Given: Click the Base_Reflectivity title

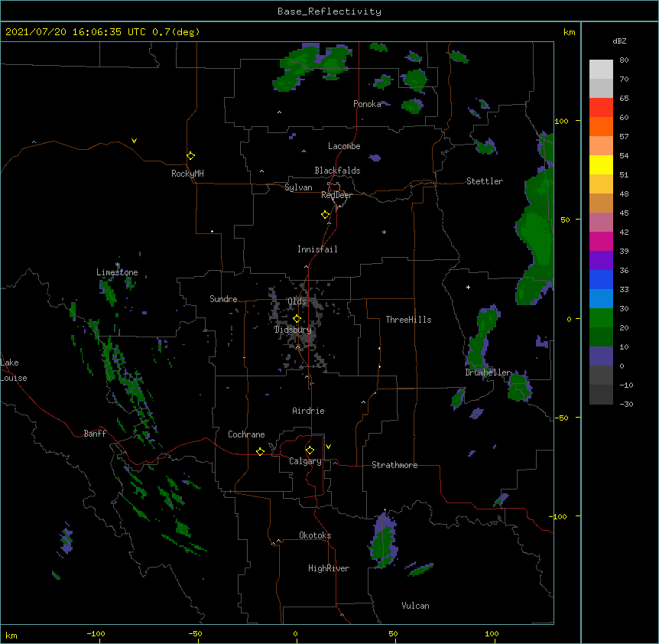Looking at the screenshot, I should click(x=329, y=11).
